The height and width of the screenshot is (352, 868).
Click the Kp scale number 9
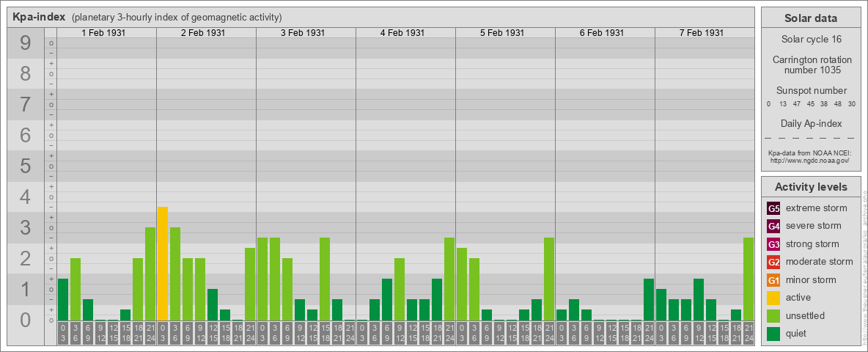(26, 43)
